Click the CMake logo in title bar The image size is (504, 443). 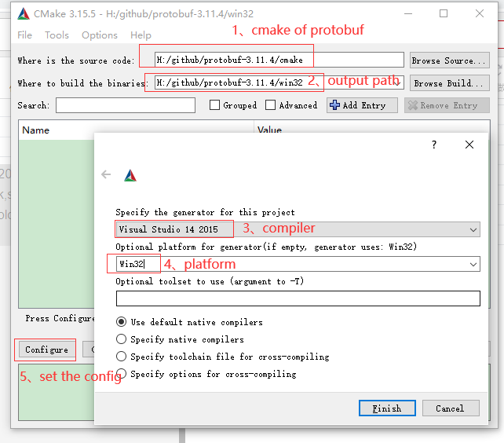pos(24,14)
